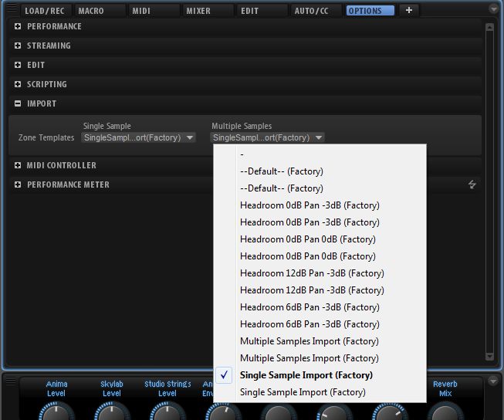Click the Studio Strings Level knob
This screenshot has height=420, width=504.
point(167,412)
